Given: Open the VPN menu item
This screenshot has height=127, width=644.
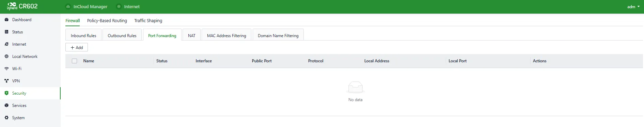Looking at the screenshot, I should pos(30,81).
